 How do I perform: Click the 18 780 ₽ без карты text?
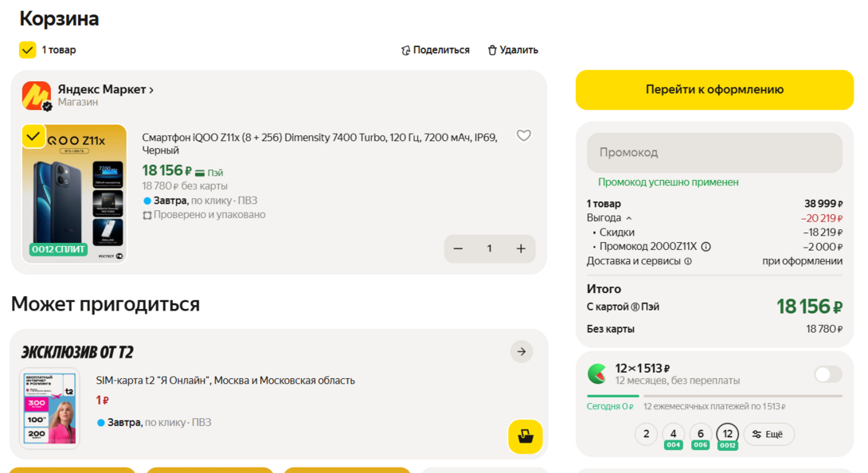pos(185,186)
